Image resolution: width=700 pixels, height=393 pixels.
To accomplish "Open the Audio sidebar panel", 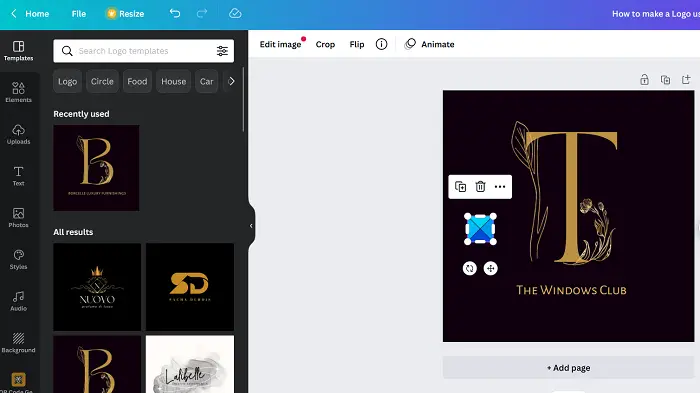I will [x=18, y=301].
